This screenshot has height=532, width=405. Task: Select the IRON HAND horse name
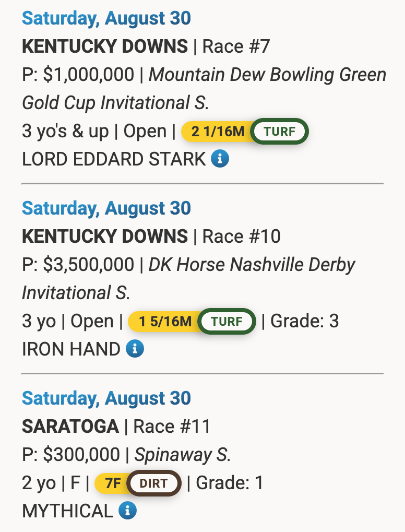71,349
